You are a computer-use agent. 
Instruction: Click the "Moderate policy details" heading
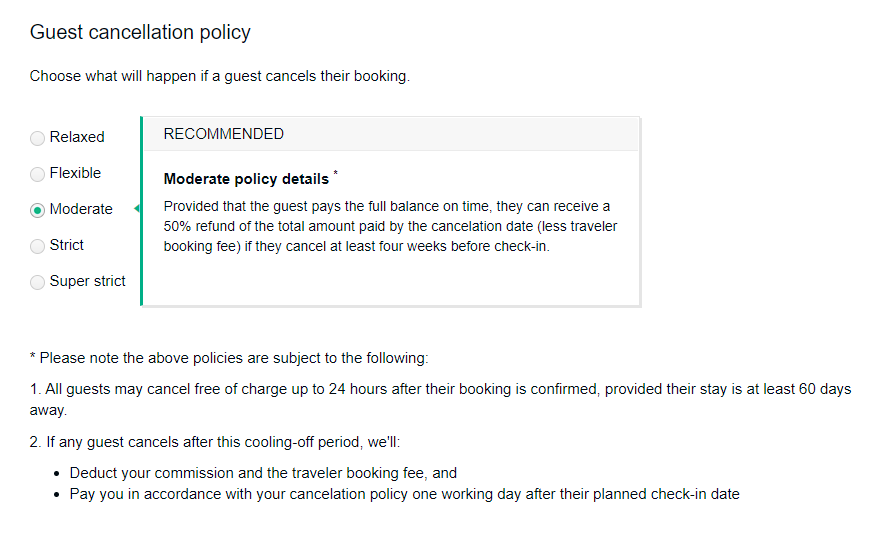tap(246, 179)
